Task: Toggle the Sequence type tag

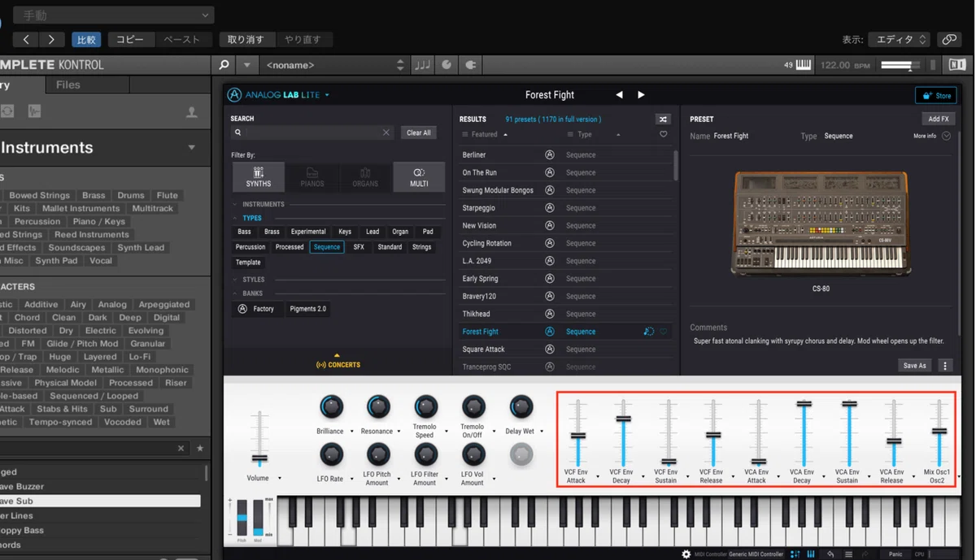Action: pyautogui.click(x=327, y=247)
